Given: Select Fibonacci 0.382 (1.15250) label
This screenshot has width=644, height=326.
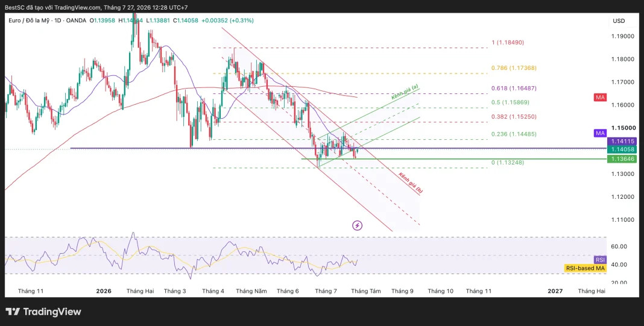Looking at the screenshot, I should tap(514, 117).
